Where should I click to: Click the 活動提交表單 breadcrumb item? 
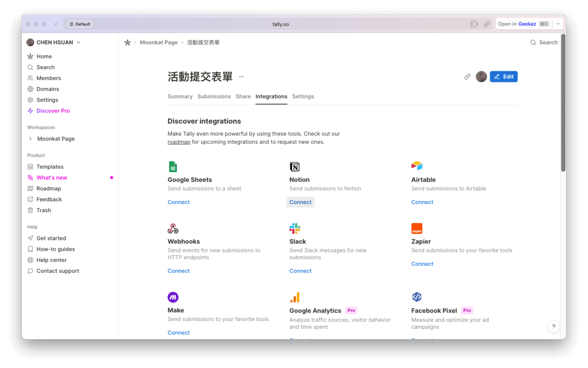coord(203,42)
